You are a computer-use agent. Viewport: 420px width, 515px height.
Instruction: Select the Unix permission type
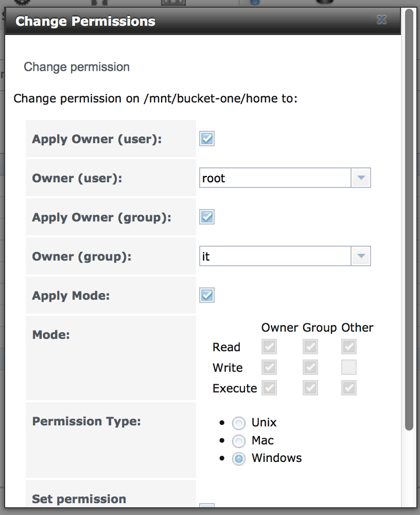pos(238,423)
